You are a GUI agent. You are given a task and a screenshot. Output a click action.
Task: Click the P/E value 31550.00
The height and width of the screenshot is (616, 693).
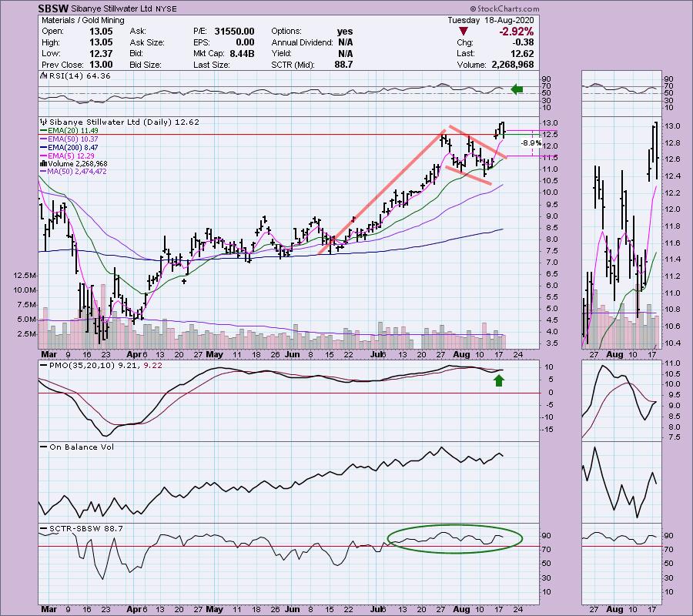(x=234, y=32)
